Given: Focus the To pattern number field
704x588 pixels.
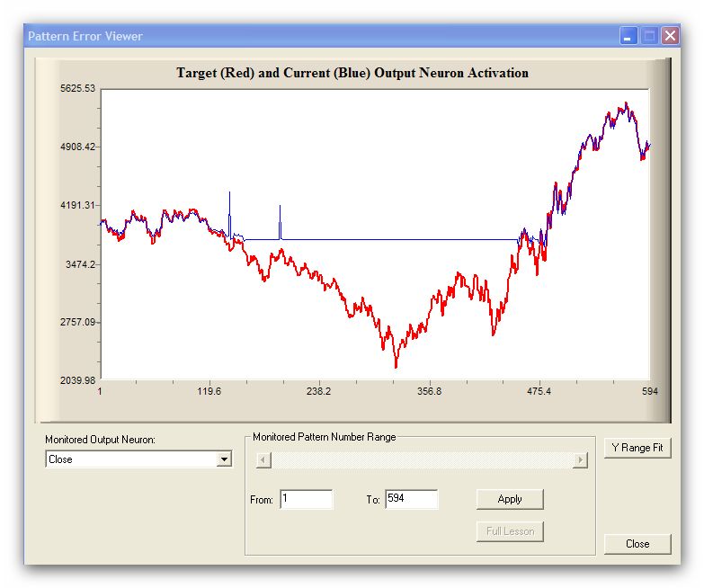Looking at the screenshot, I should 411,499.
